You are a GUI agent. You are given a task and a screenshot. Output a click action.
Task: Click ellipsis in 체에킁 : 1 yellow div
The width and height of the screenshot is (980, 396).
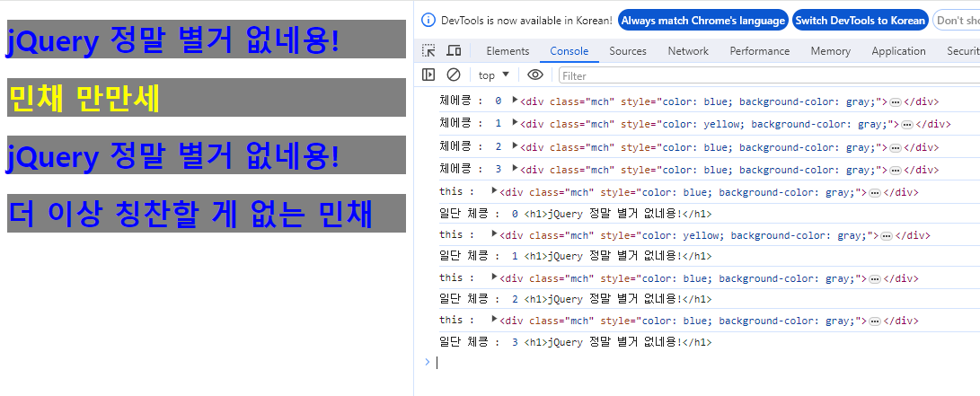[x=907, y=124]
